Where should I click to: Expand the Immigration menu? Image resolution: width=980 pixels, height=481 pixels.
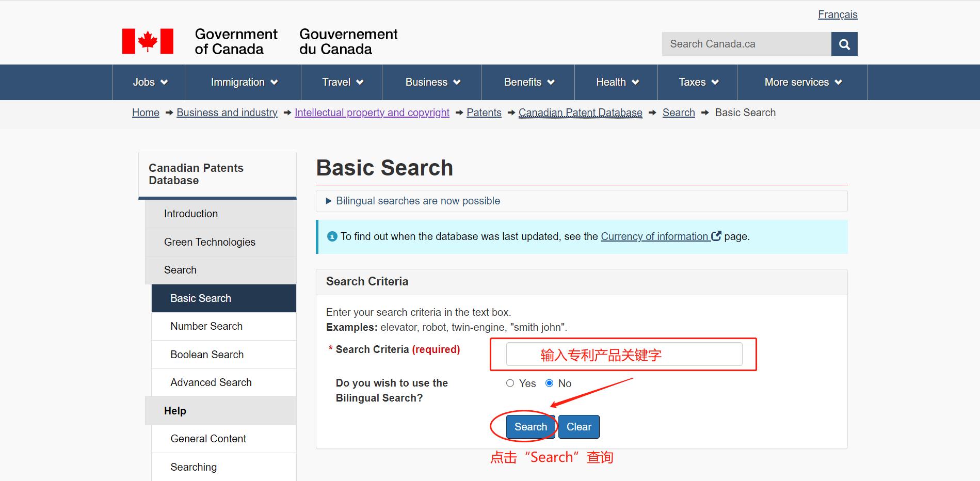coord(243,82)
